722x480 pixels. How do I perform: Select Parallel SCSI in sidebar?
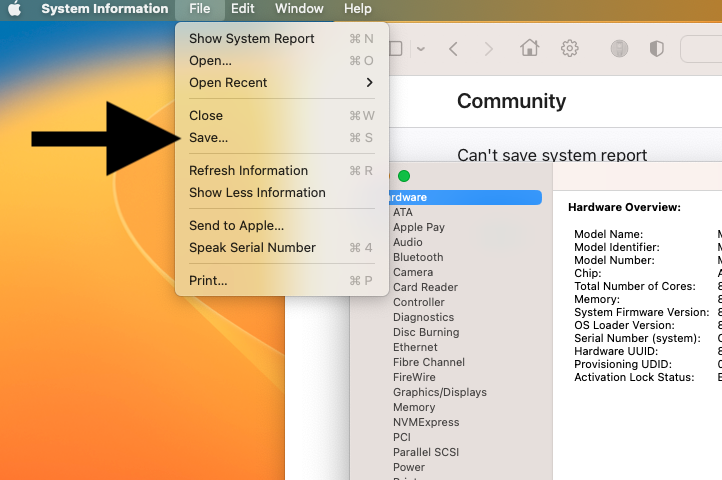[x=426, y=452]
